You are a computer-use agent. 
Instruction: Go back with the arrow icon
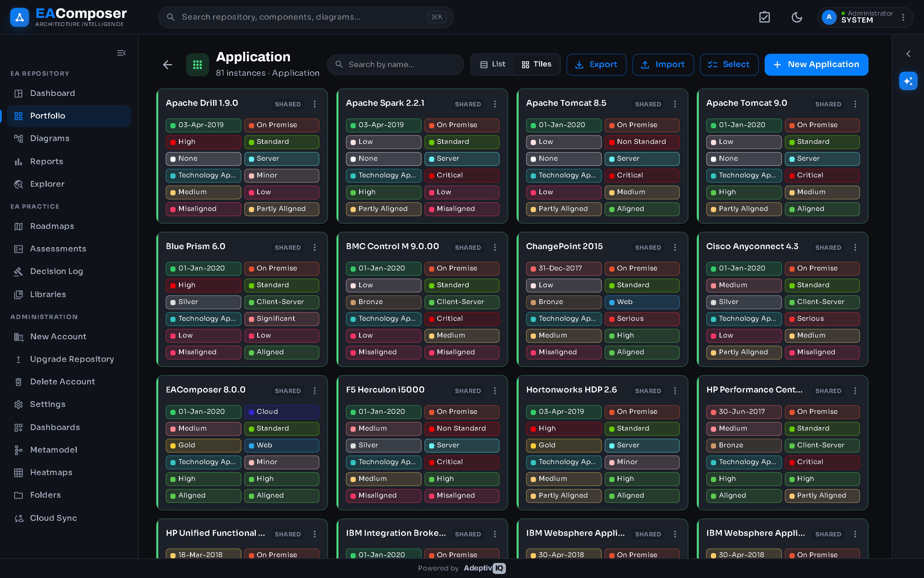pos(167,65)
